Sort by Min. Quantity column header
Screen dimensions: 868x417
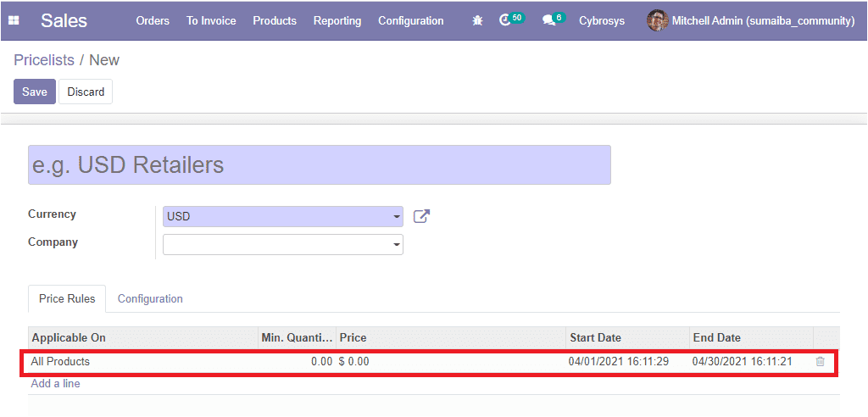tap(298, 338)
